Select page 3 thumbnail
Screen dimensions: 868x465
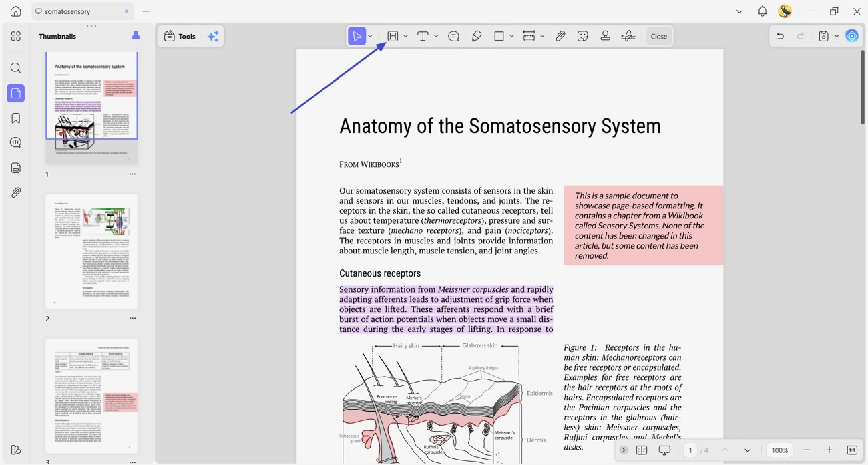[91, 396]
